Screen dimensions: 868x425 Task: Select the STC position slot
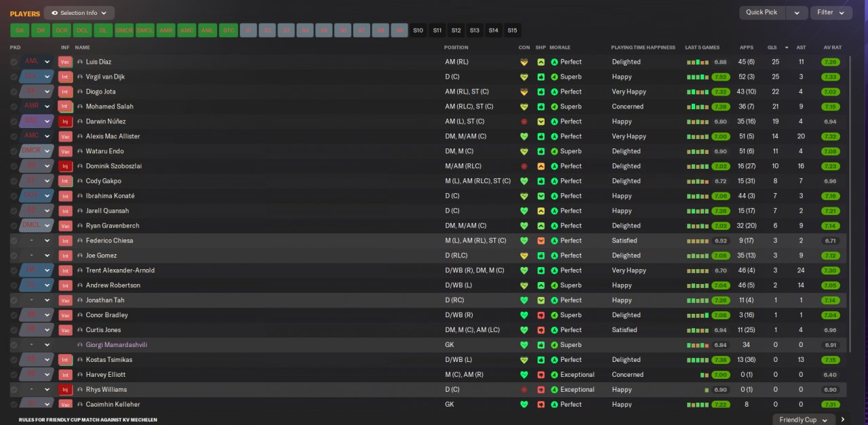click(x=229, y=31)
